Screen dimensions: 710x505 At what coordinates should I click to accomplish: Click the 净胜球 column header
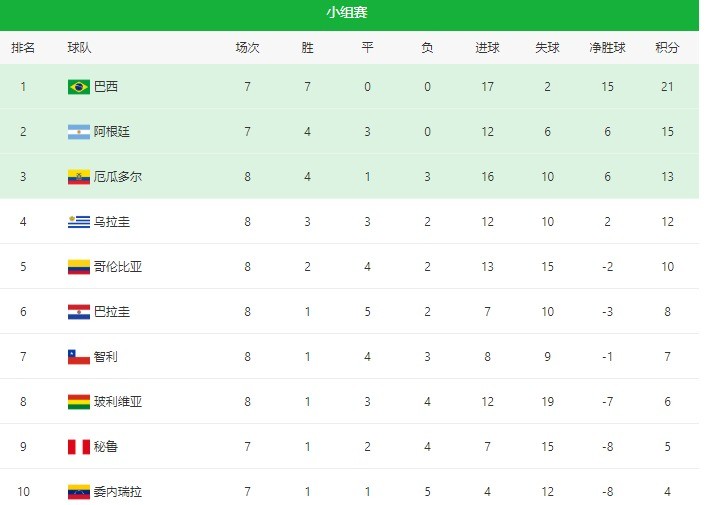click(607, 47)
